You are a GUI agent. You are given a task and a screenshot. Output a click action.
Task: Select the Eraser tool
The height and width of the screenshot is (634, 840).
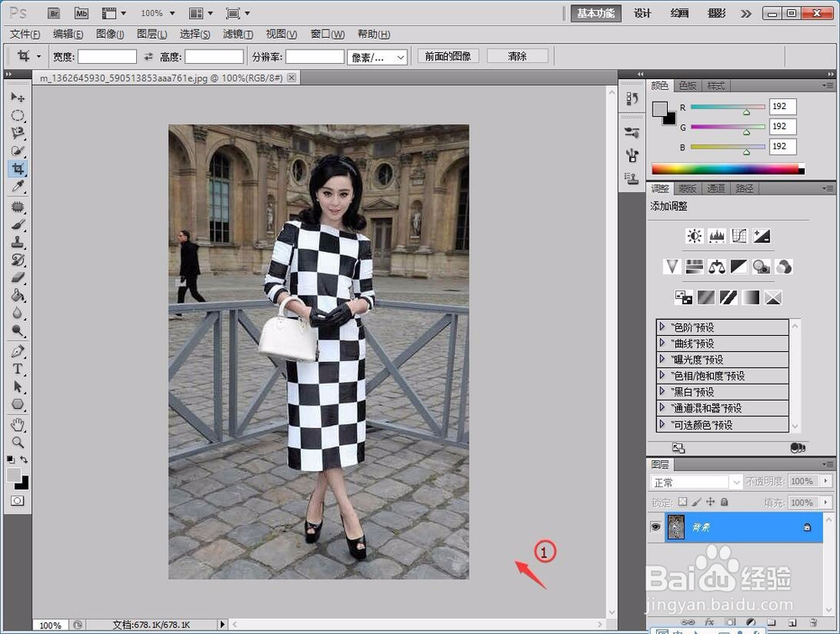coord(18,277)
